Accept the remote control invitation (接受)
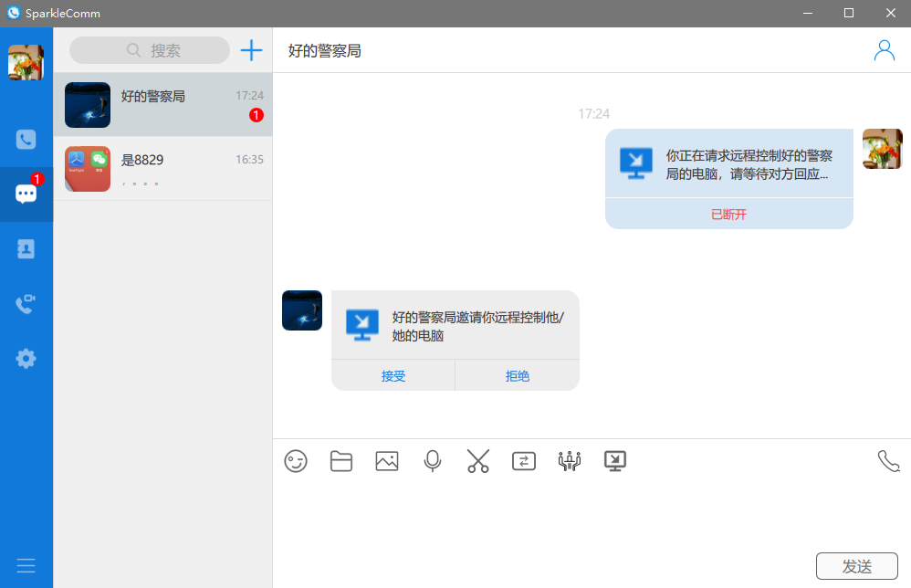Screen dimensions: 911x588 (x=393, y=375)
